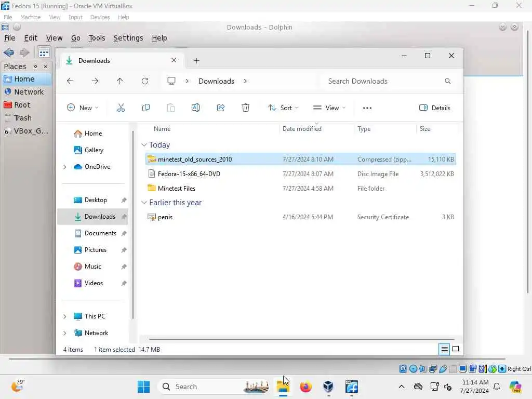Click the Paste clipboard icon

(x=171, y=108)
